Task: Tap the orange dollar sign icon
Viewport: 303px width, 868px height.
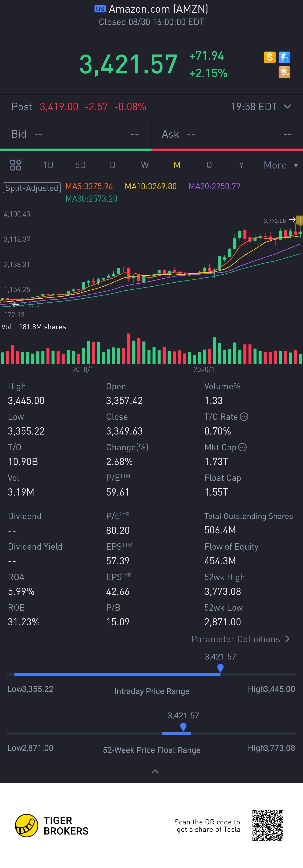Action: click(x=270, y=57)
